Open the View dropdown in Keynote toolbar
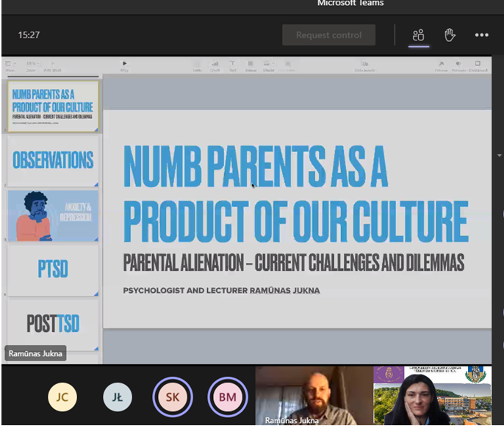This screenshot has height=426, width=504. (x=10, y=65)
